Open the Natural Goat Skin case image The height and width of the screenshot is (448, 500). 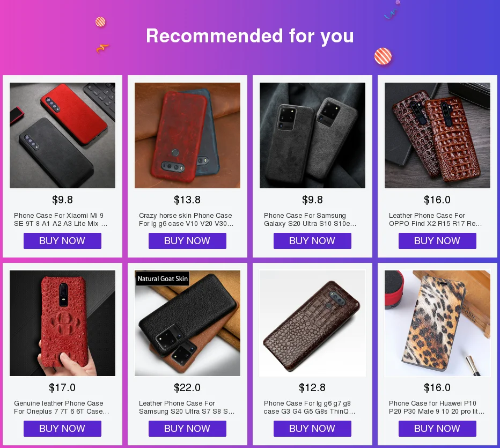click(x=188, y=323)
